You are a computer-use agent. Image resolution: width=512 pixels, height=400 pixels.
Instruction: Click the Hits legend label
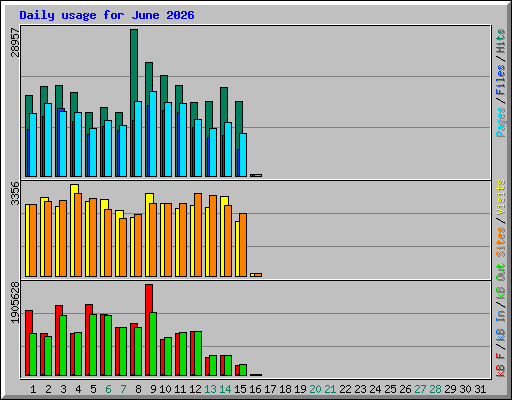coord(501,41)
